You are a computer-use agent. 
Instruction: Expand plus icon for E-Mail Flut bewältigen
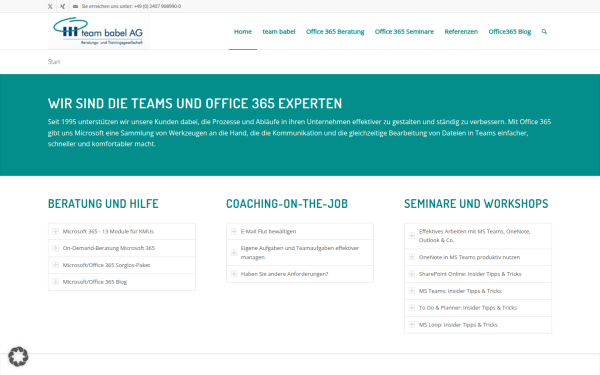pyautogui.click(x=234, y=232)
